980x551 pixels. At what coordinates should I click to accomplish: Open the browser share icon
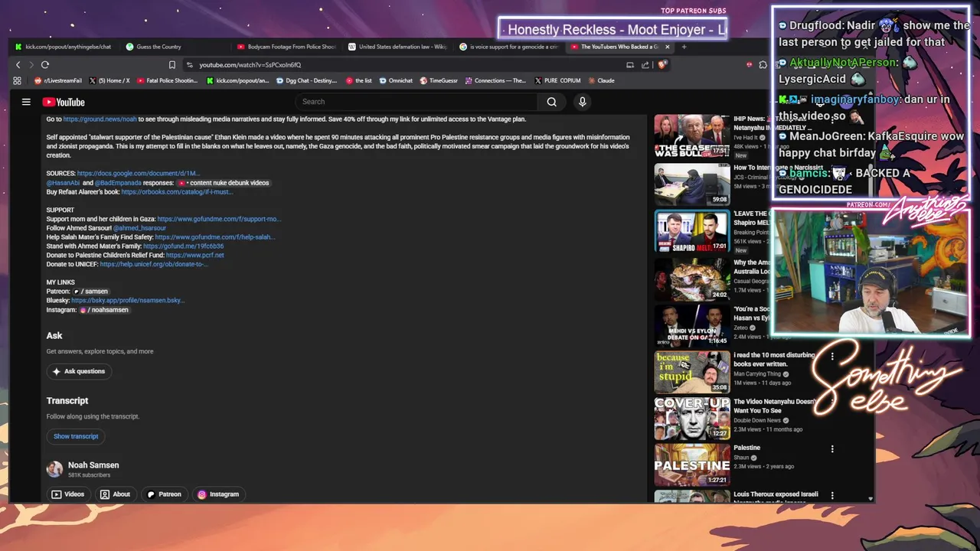pyautogui.click(x=645, y=65)
